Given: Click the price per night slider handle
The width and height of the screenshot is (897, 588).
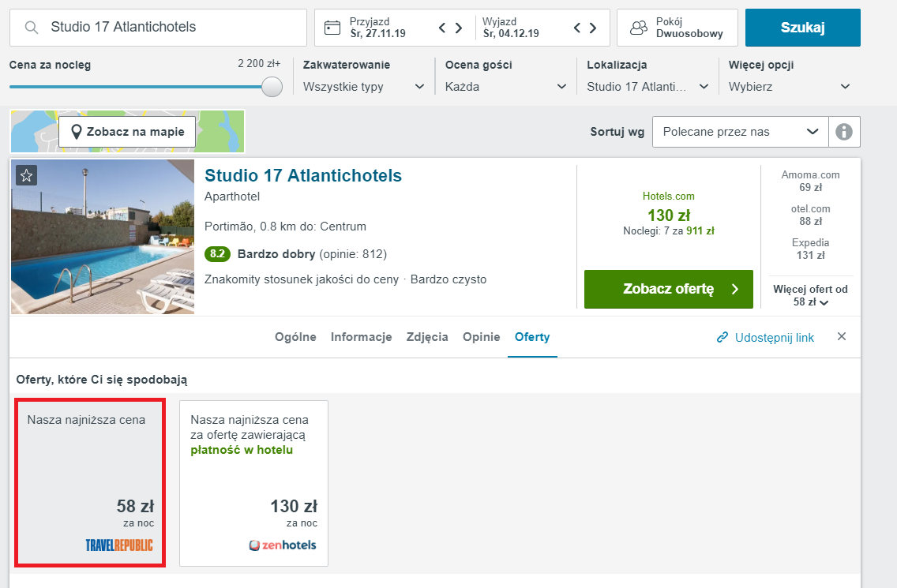Looking at the screenshot, I should coord(272,87).
